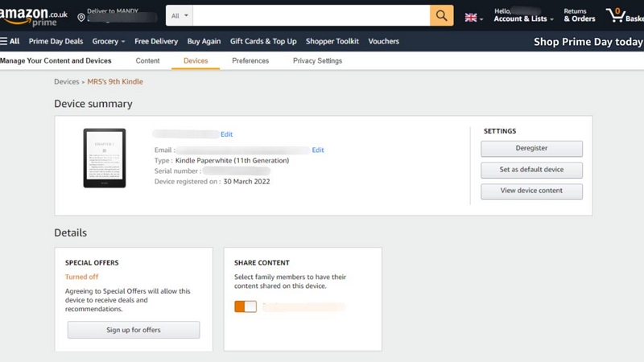Click Manage Your Content and Devices heading
Screen dimensions: 644x362
[x=56, y=61]
